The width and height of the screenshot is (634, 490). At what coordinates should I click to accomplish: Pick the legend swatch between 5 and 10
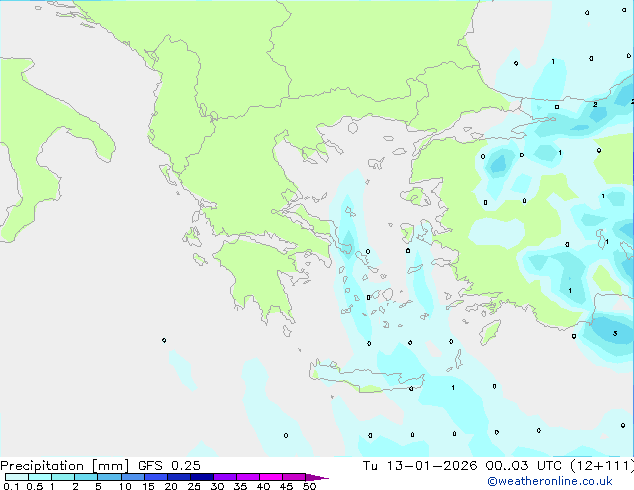109,477
